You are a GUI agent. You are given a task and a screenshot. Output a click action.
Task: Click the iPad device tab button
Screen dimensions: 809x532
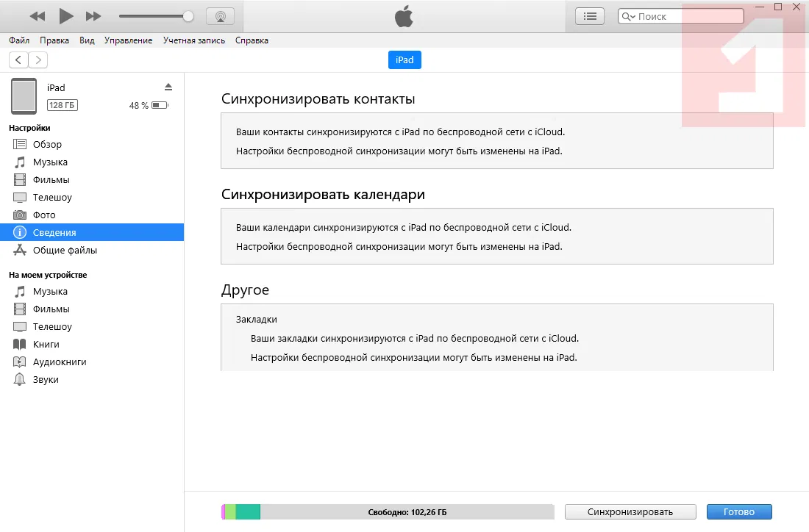coord(404,60)
